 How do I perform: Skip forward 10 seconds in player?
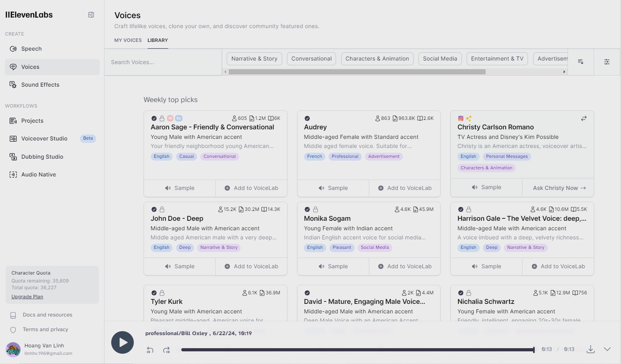(166, 350)
